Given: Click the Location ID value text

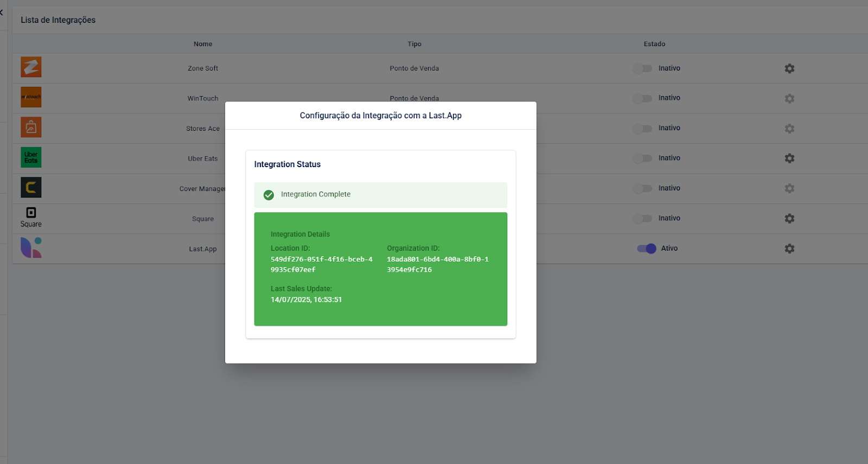Looking at the screenshot, I should point(321,264).
